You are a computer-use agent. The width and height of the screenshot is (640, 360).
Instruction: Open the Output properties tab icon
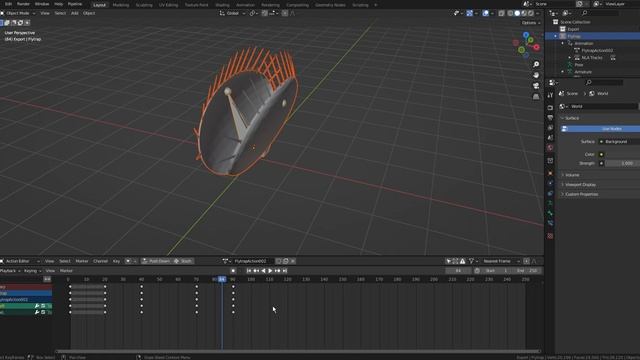click(x=550, y=118)
